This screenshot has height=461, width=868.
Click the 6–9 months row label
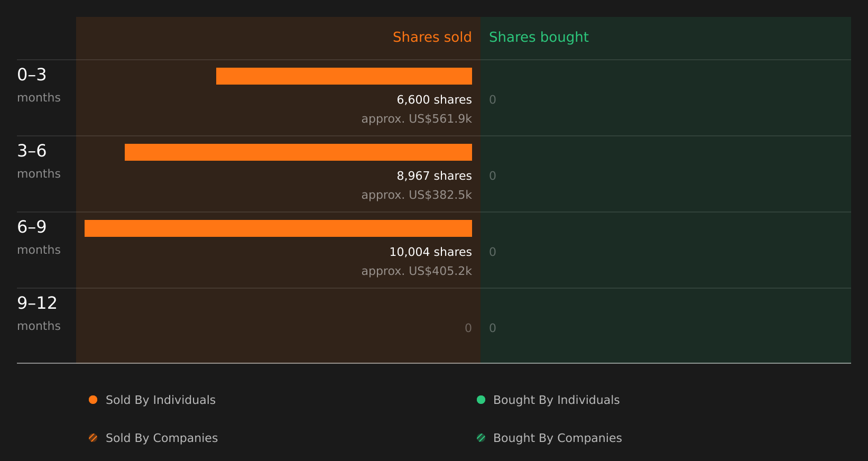point(39,237)
